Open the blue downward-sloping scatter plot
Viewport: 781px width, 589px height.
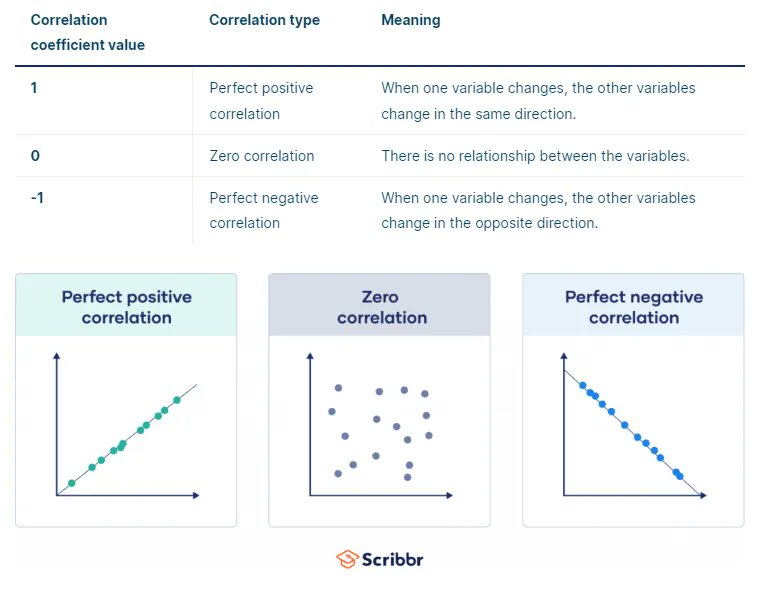[x=633, y=430]
